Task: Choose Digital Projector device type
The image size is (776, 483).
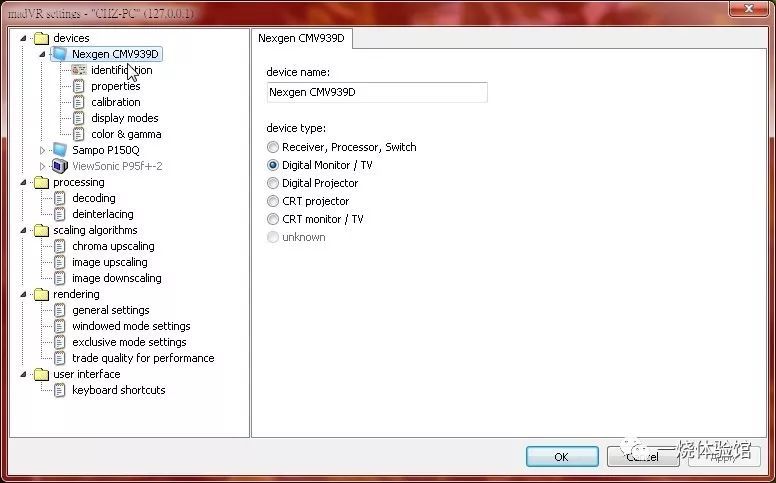Action: [x=273, y=183]
